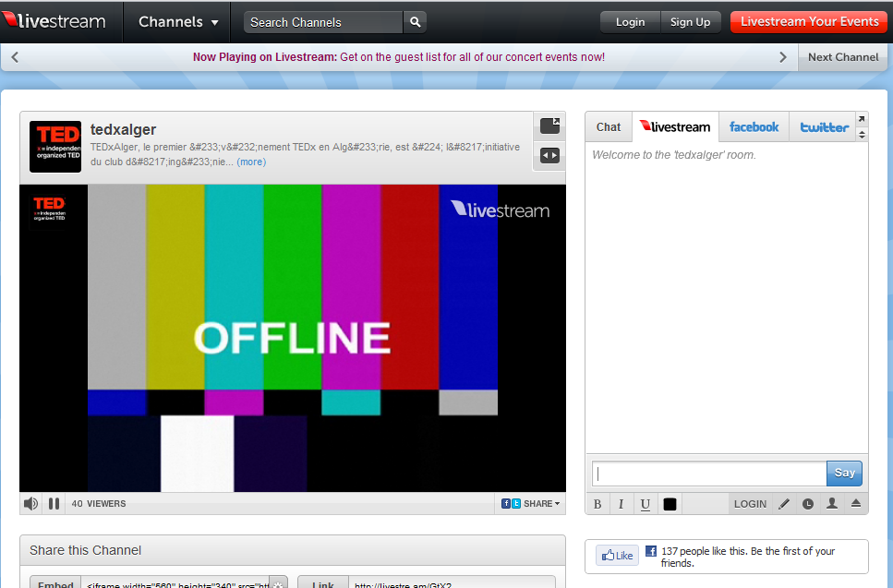The width and height of the screenshot is (893, 588).
Task: Switch to the twitter chat tab
Action: [824, 127]
